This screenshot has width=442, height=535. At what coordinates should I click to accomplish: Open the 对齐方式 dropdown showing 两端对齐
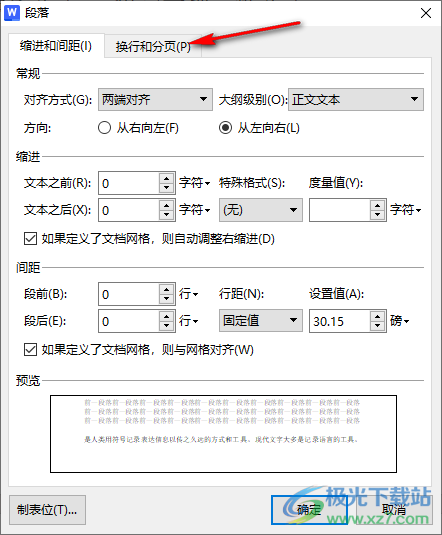[x=155, y=99]
